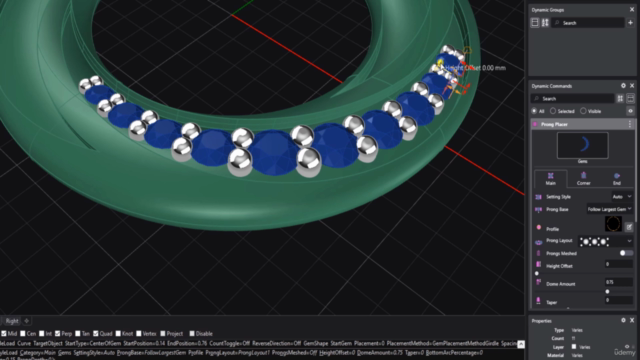Image resolution: width=640 pixels, height=360 pixels.
Task: Open Dynamic Commands panel settings gear
Action: click(x=623, y=86)
